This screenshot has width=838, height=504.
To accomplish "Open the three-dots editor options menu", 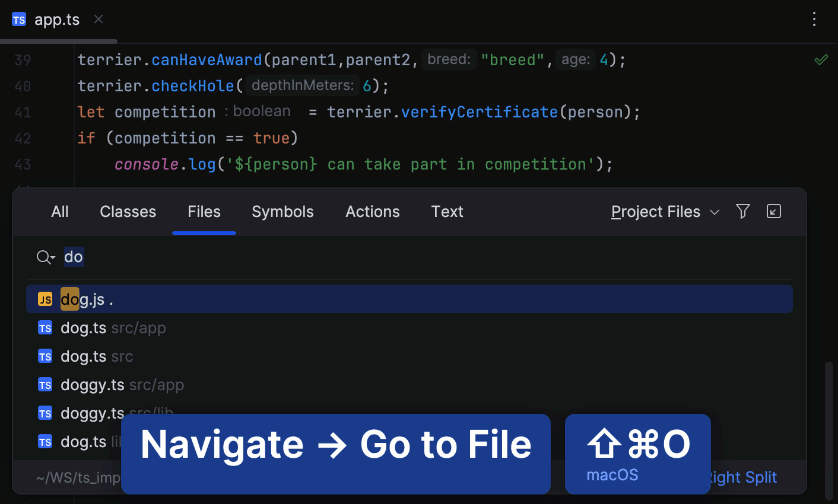I will point(814,19).
